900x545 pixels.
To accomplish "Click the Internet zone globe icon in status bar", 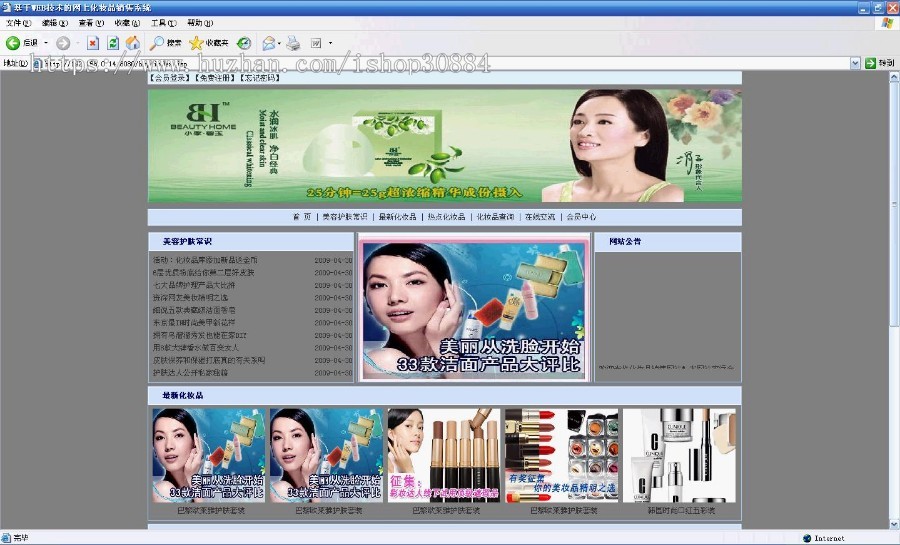I will [807, 538].
